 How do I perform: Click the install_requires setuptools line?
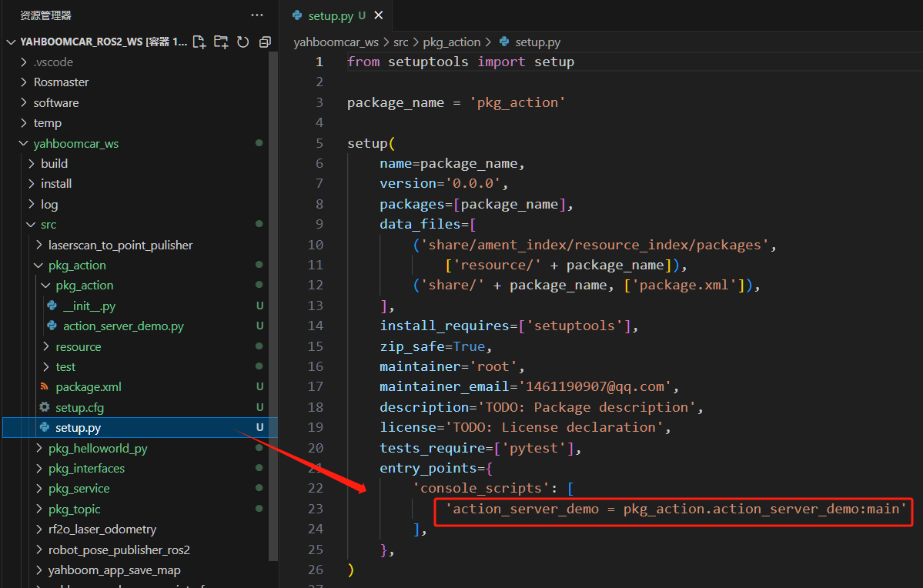(x=509, y=326)
